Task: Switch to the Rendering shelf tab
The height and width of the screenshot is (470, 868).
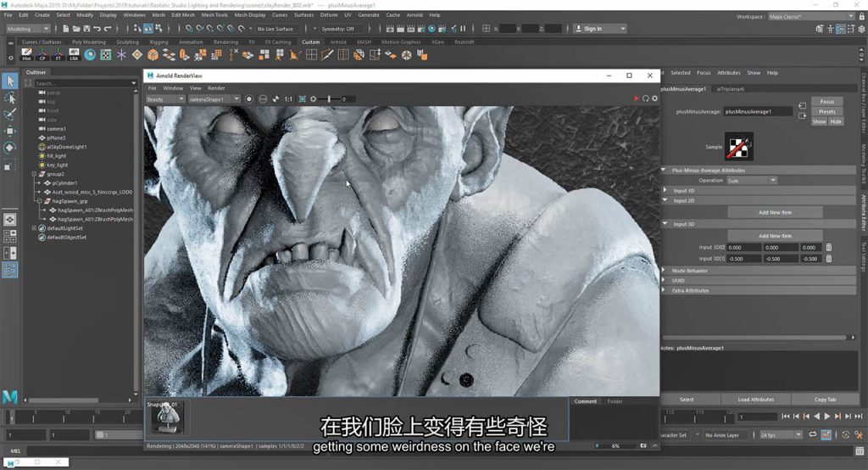Action: (225, 42)
